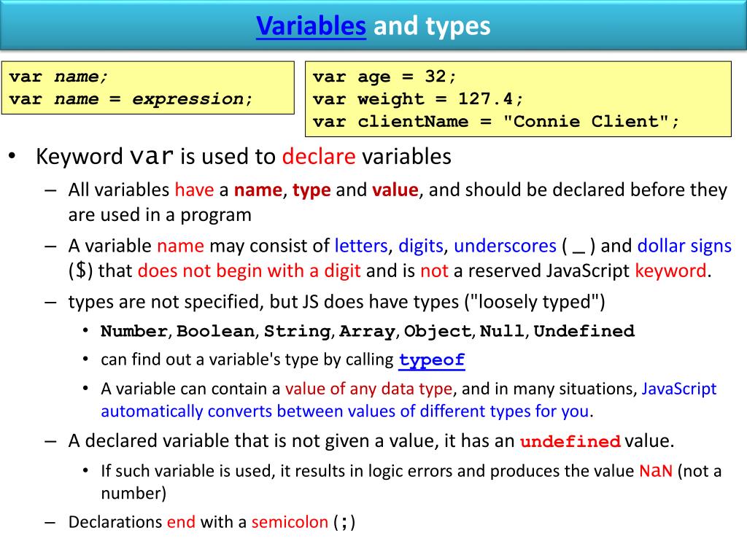Click the type name 'Object'
747x560 pixels.
tap(438, 332)
